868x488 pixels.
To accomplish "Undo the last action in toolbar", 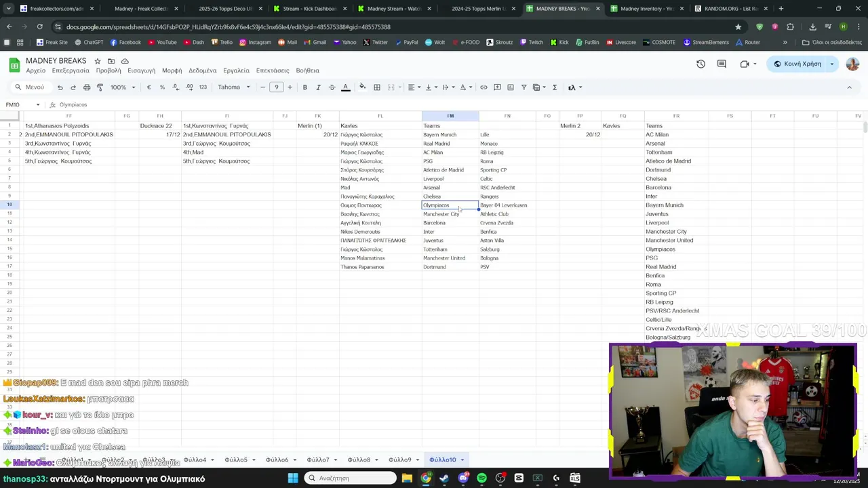I will (x=60, y=87).
